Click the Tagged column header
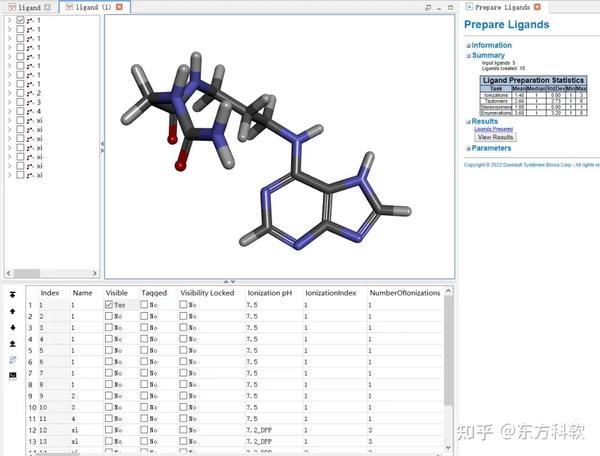This screenshot has width=600, height=456. pyautogui.click(x=154, y=293)
